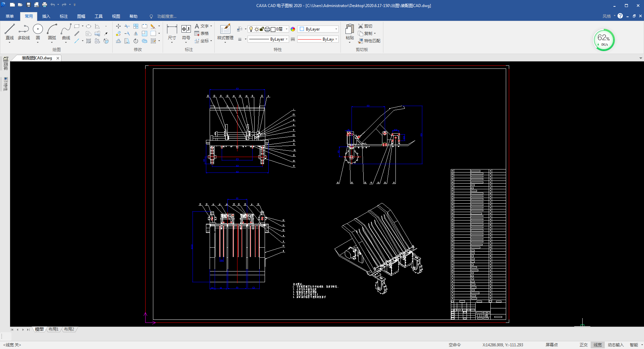This screenshot has height=349, width=644.
Task: Switch to the 工具 ribbon tab
Action: (99, 16)
